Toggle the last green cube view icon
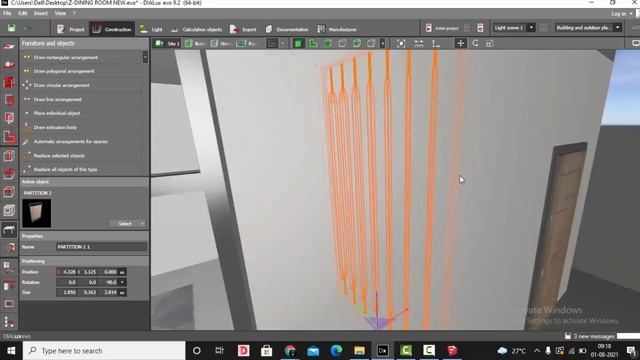The width and height of the screenshot is (640, 360). coord(371,43)
